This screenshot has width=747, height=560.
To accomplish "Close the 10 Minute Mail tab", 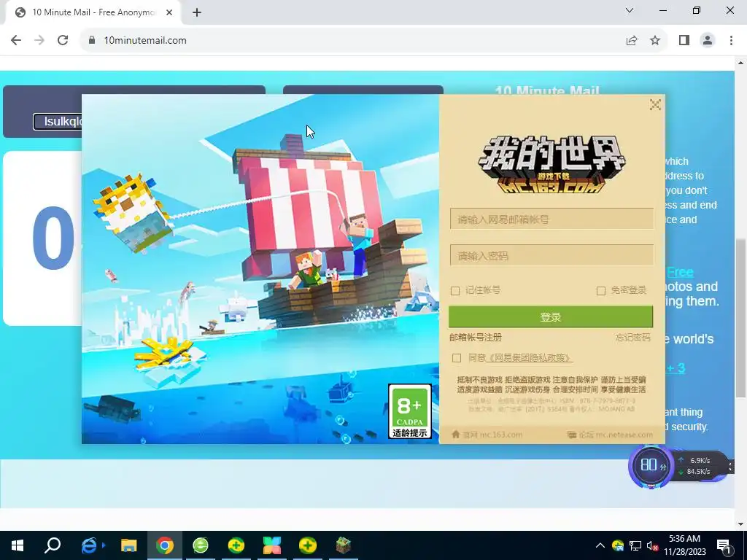I will tap(169, 12).
